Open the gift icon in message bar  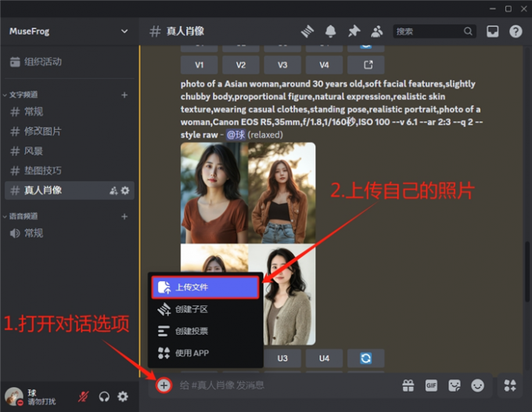408,385
